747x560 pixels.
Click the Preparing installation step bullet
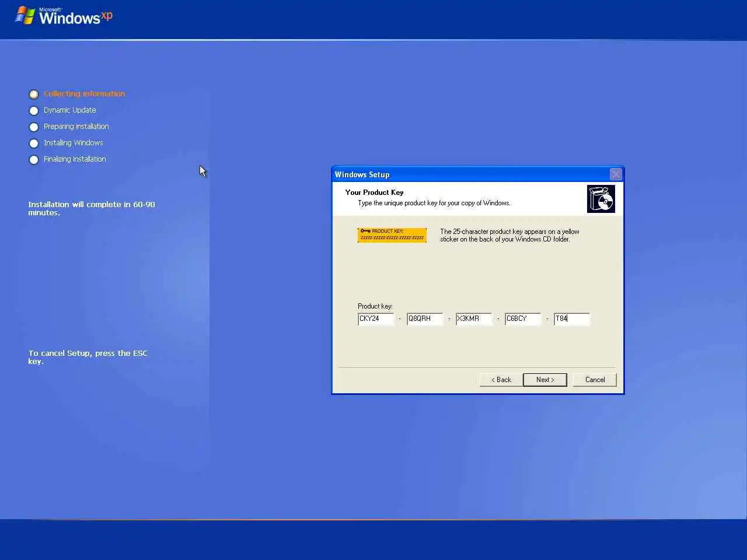coord(34,127)
